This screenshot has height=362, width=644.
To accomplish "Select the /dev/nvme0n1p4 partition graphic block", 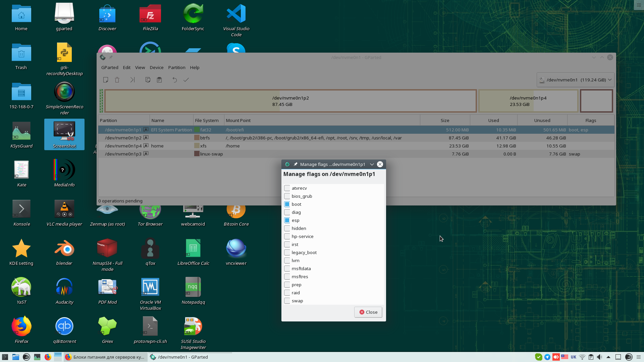I will point(528,101).
